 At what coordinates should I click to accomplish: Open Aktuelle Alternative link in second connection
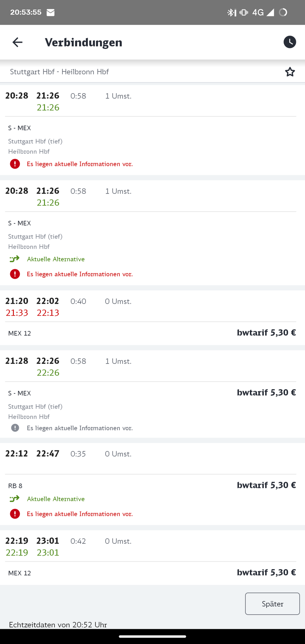[56, 259]
